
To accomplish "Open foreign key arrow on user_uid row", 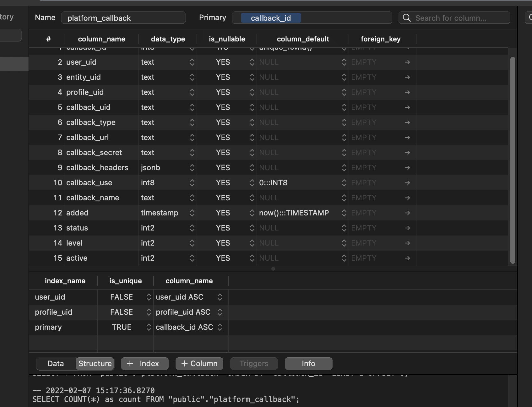I will pyautogui.click(x=407, y=62).
